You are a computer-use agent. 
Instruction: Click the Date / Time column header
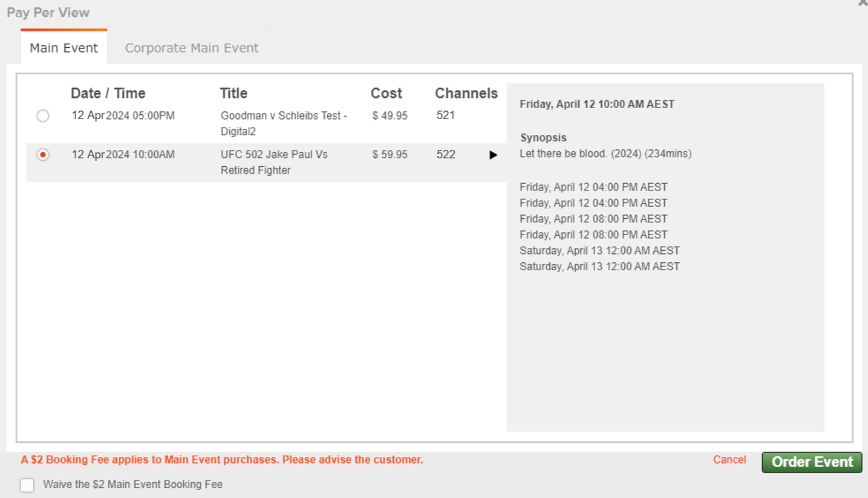coord(108,93)
